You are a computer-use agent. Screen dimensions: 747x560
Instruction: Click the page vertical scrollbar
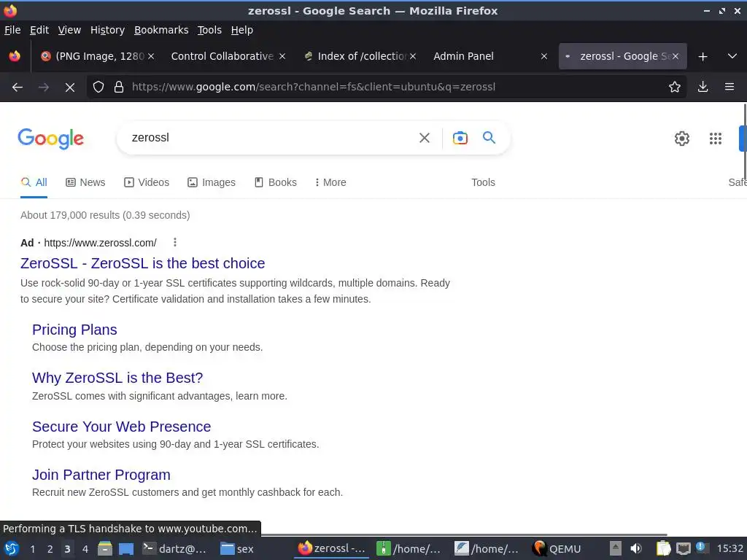pos(745,141)
